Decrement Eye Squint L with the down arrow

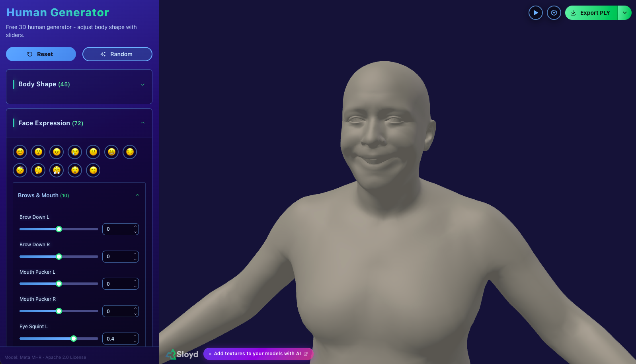click(x=135, y=341)
